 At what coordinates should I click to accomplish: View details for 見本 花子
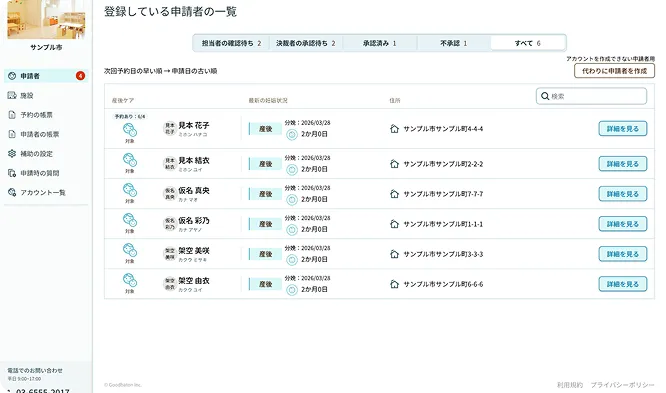[x=623, y=129]
